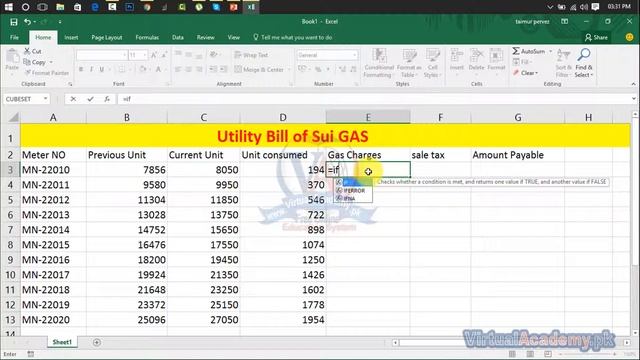Screen dimensions: 640x360
Task: Click the Insert Function fx button
Action: 107,99
